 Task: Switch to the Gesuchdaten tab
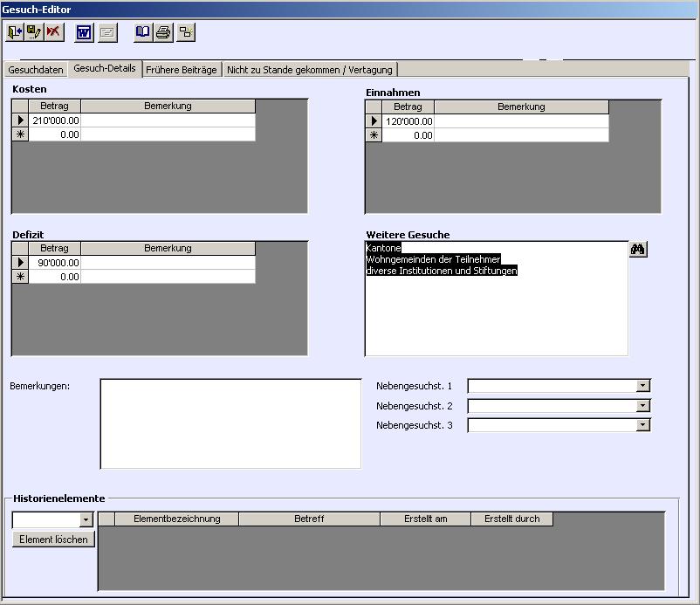[x=37, y=70]
